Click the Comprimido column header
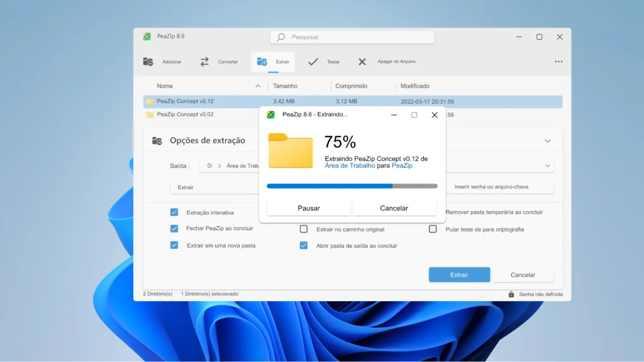Viewport: 644px width, 362px height. (x=351, y=85)
